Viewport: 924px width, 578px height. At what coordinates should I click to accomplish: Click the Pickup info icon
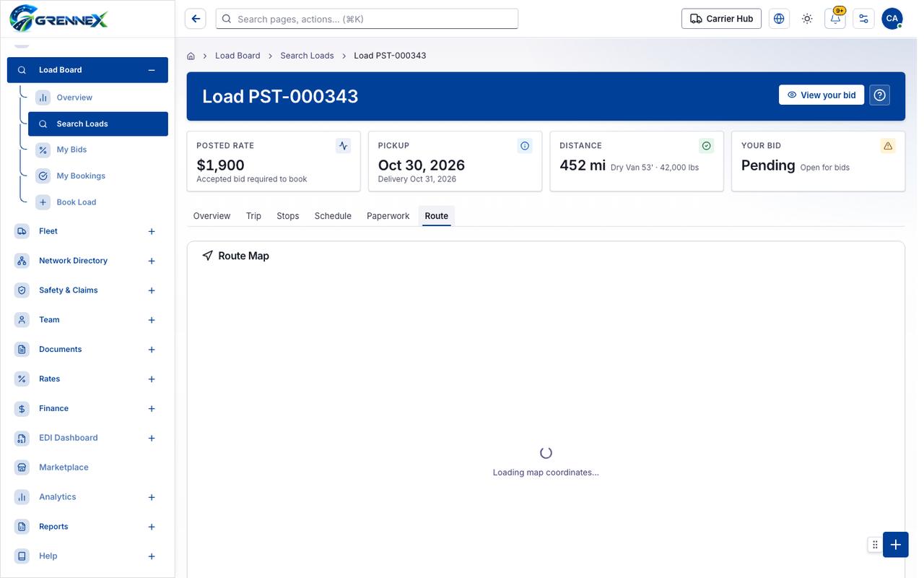point(525,146)
